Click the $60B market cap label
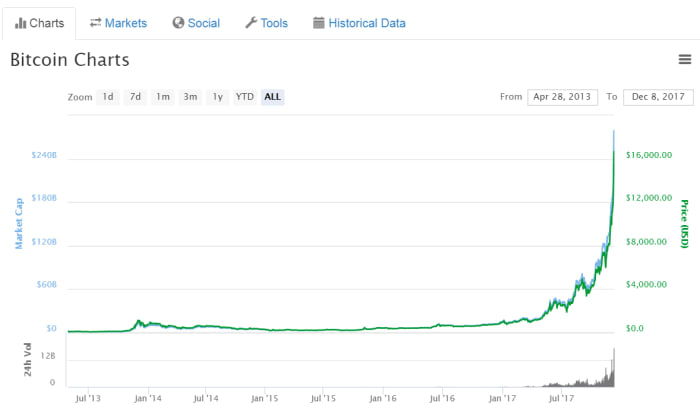 [47, 284]
